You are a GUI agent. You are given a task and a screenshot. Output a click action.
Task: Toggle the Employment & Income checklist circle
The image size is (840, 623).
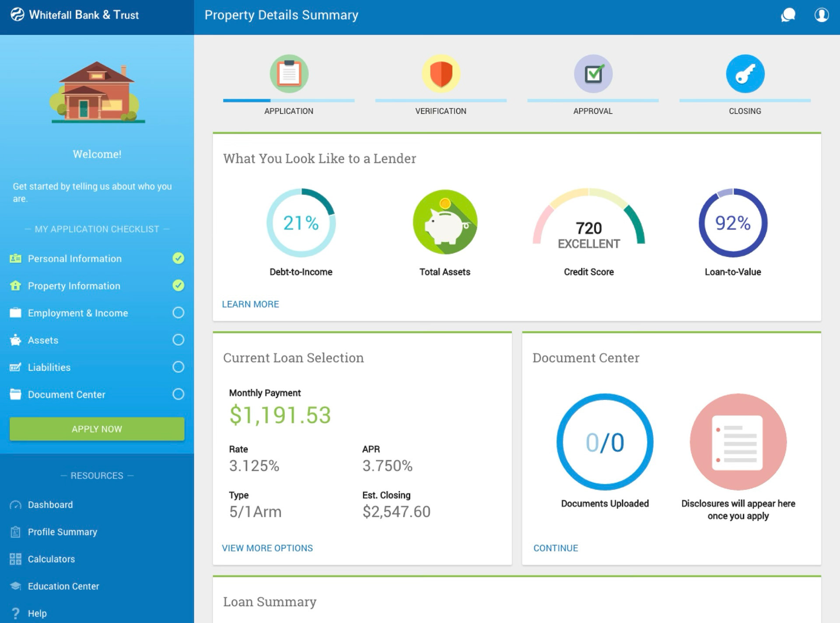pyautogui.click(x=178, y=313)
